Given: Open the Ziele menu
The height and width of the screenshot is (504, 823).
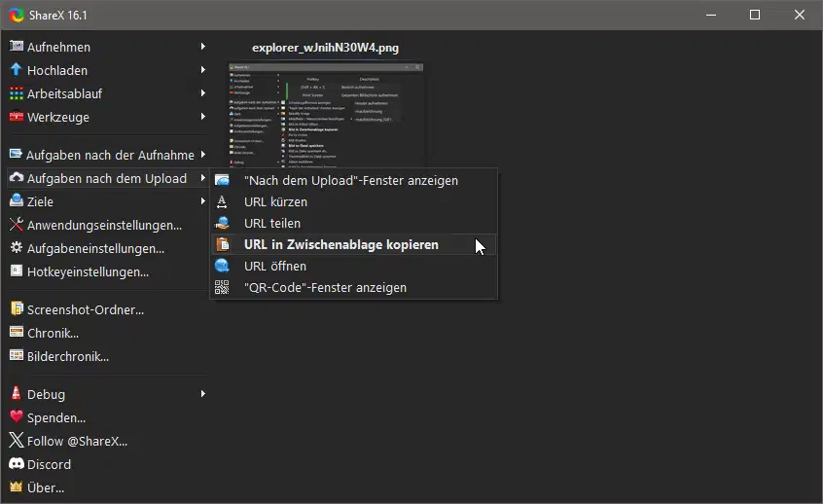Looking at the screenshot, I should [108, 201].
